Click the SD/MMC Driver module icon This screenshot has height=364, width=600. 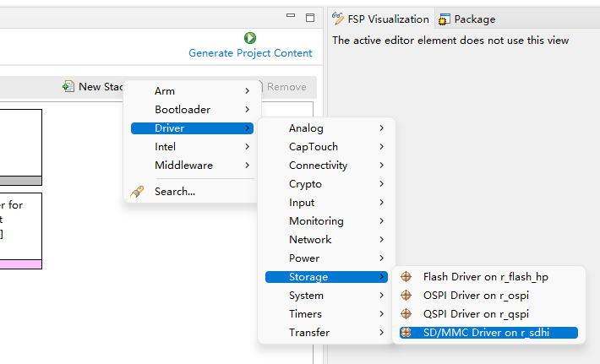(x=406, y=333)
